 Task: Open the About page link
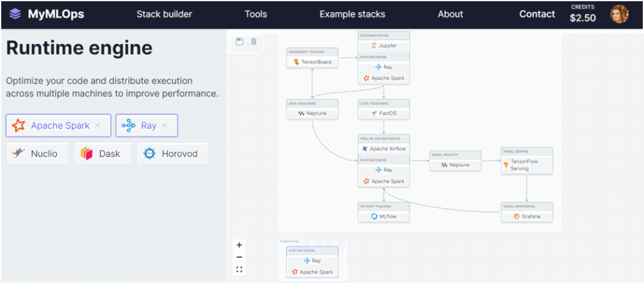coord(450,14)
